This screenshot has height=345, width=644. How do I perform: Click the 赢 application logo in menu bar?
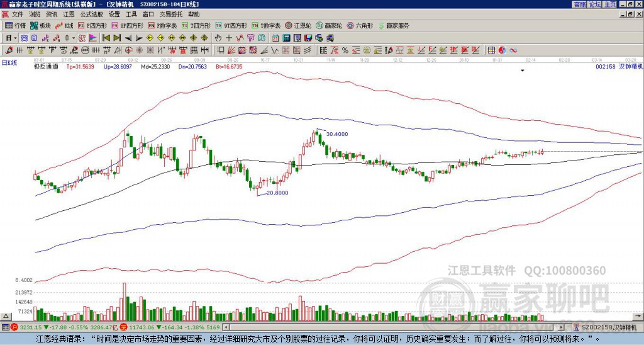[5, 14]
